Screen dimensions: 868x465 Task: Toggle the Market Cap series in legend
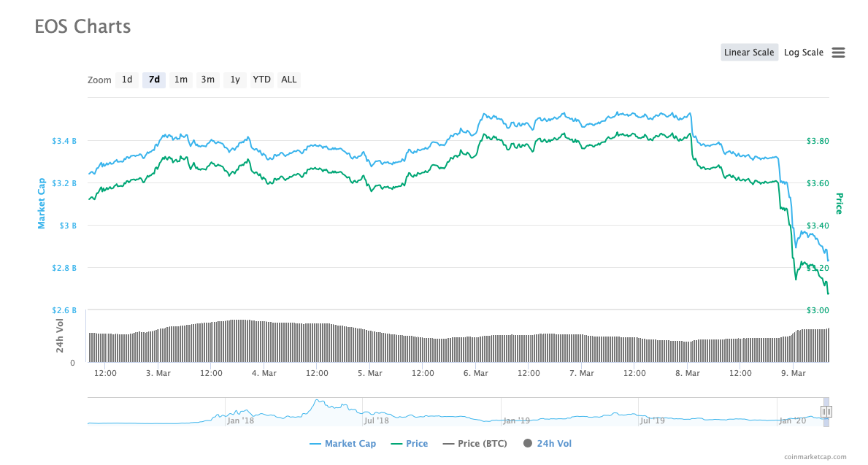click(x=342, y=443)
